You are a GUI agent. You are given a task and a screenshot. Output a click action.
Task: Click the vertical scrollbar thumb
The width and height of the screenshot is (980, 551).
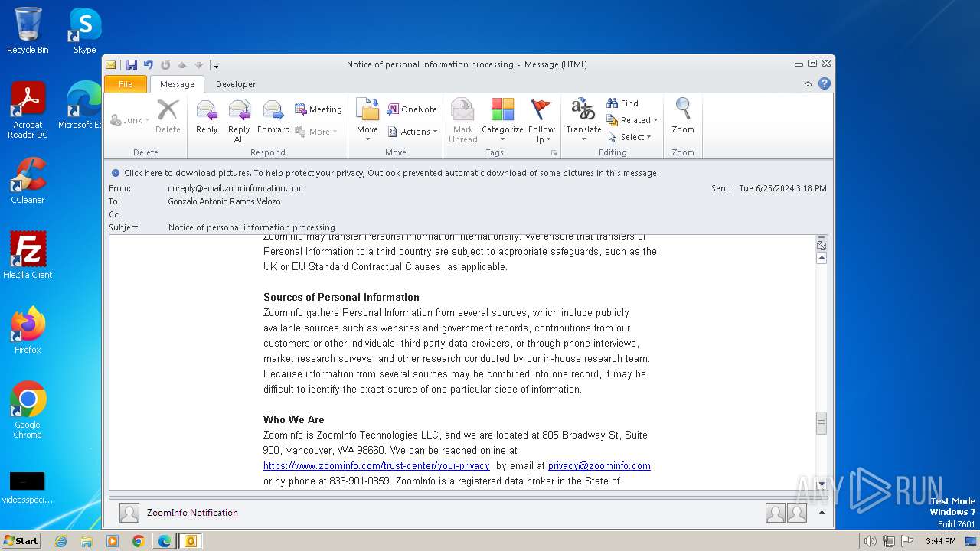click(822, 422)
